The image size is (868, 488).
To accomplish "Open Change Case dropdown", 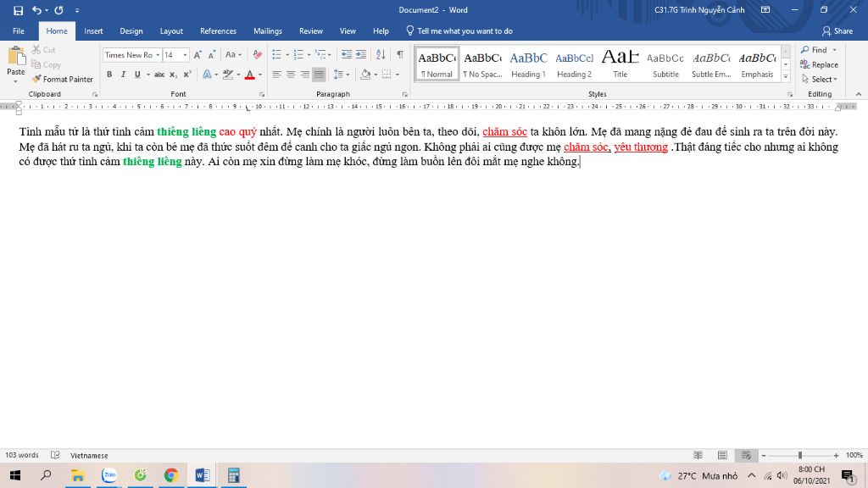I will (x=233, y=55).
